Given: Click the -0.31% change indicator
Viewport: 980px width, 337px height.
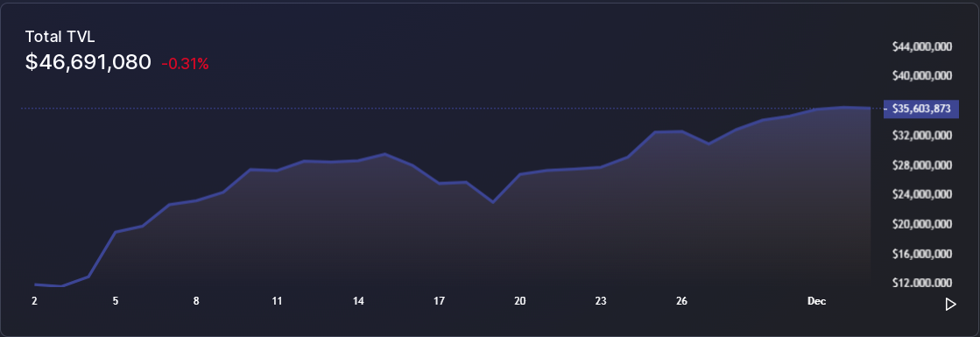Looking at the screenshot, I should [185, 64].
